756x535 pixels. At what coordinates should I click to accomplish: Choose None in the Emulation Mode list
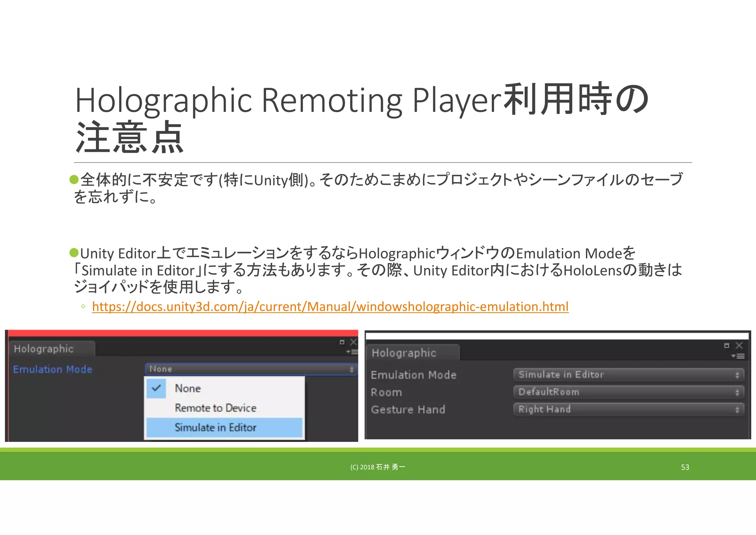pos(224,388)
